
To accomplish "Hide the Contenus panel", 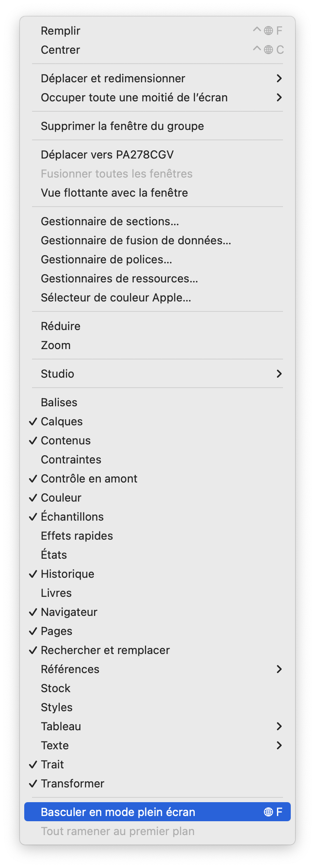I will tap(66, 440).
